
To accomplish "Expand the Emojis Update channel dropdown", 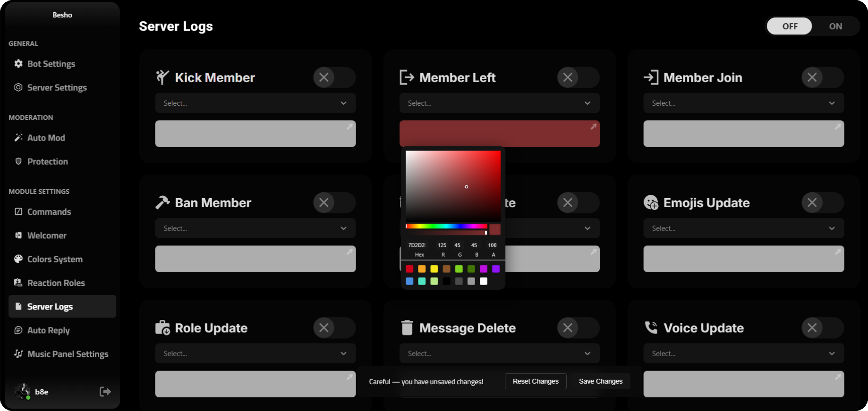I will [743, 228].
